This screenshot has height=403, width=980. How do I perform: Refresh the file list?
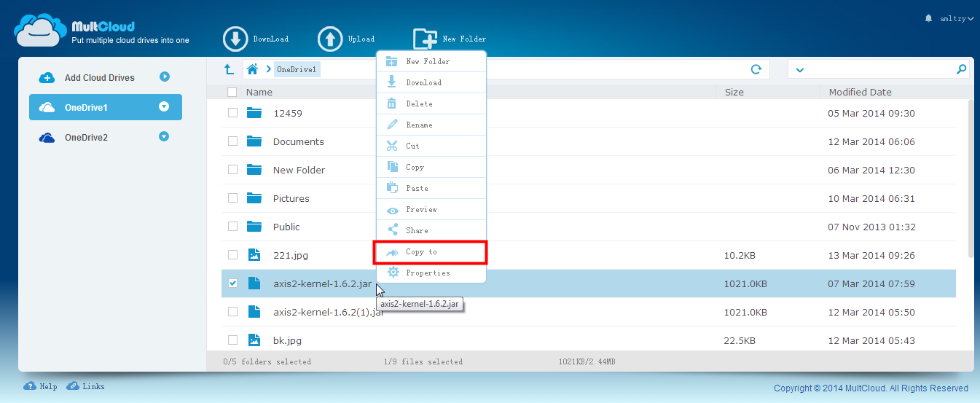pos(756,69)
